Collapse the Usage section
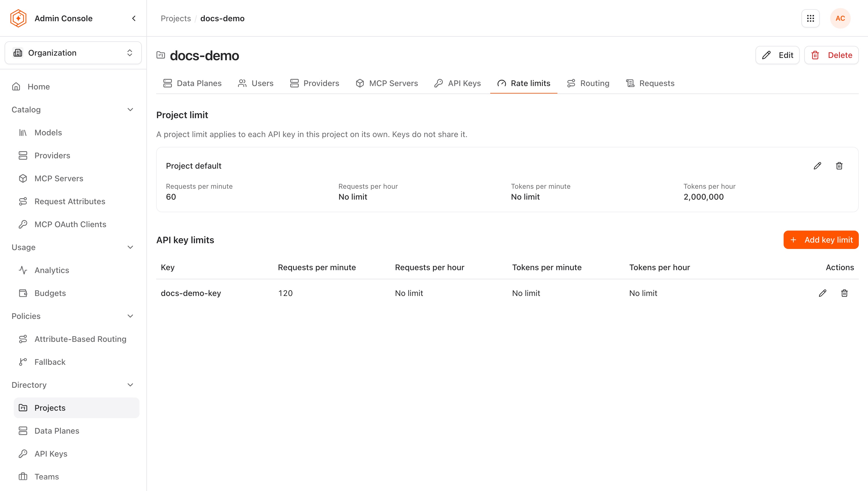 (x=73, y=247)
